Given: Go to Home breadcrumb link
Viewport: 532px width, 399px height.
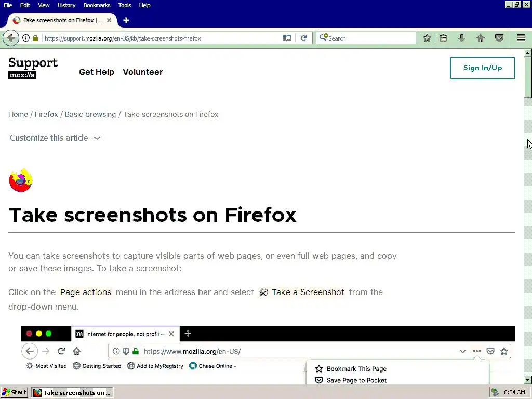Looking at the screenshot, I should point(18,114).
